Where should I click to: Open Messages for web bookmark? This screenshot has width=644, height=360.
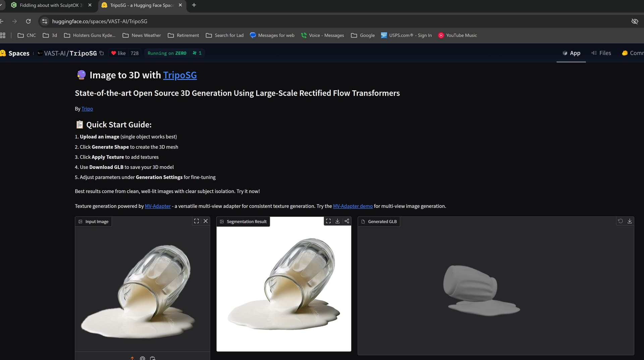272,35
